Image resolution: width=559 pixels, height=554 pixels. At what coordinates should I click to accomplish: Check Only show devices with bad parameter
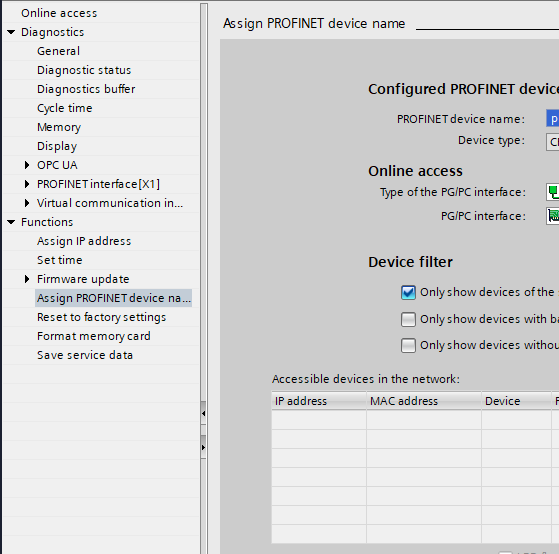tap(408, 319)
